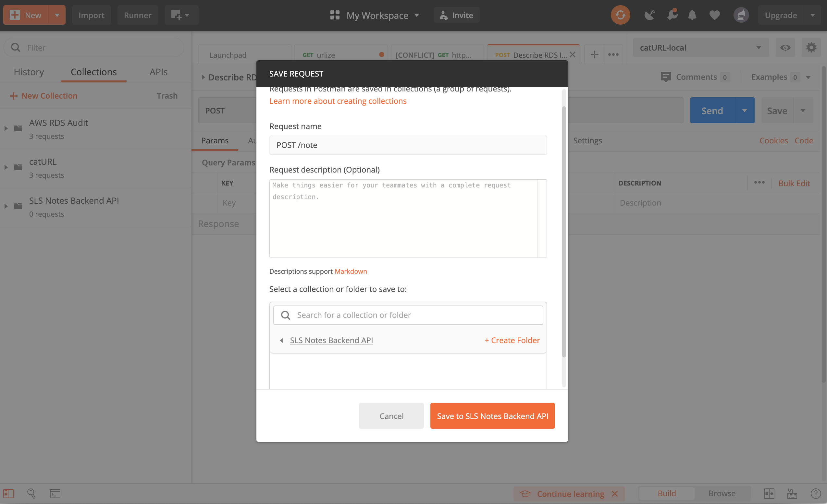The width and height of the screenshot is (827, 504).
Task: Collapse SLS Notes Backend API in dialog
Action: [x=282, y=340]
